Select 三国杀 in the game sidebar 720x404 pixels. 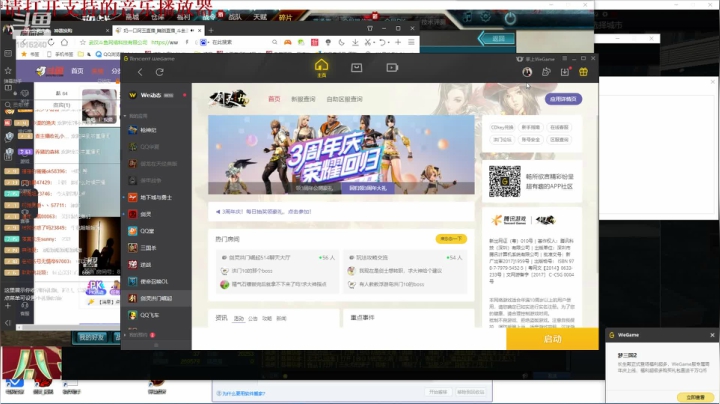coord(156,248)
